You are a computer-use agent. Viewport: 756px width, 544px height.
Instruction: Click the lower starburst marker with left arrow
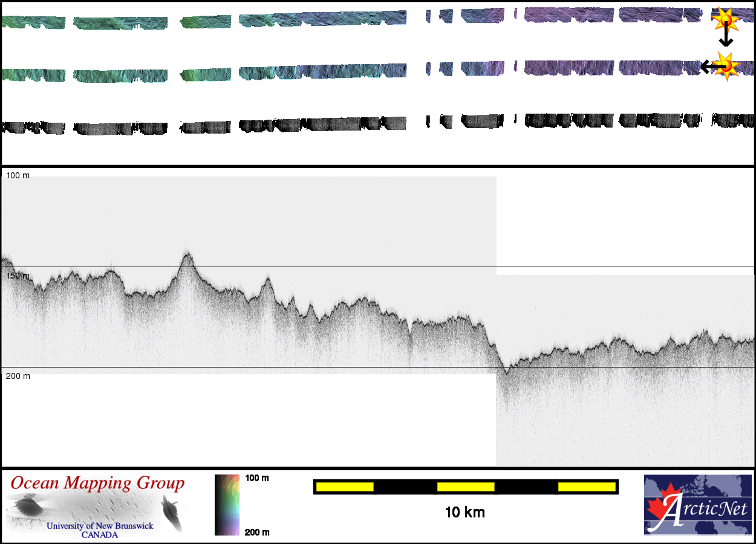726,64
